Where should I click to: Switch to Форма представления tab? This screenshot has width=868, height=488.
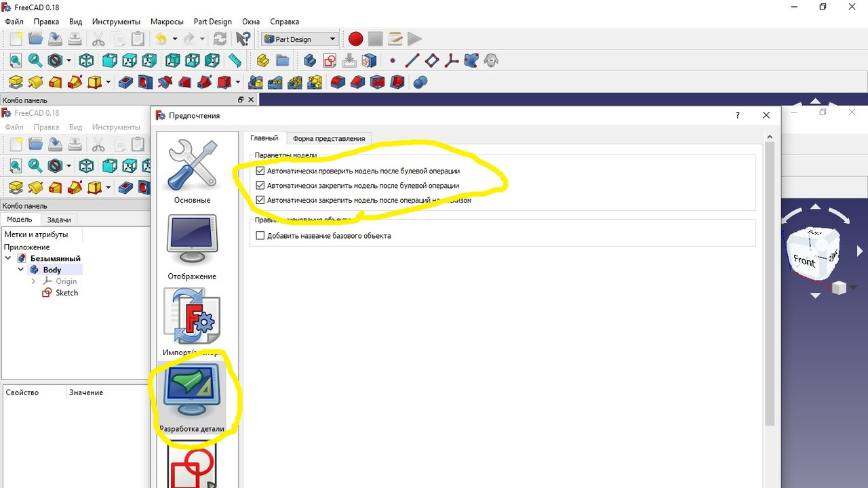(329, 138)
